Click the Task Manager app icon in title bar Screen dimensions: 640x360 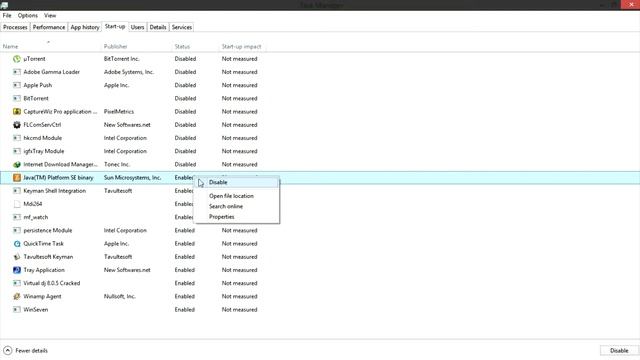tap(4, 5)
